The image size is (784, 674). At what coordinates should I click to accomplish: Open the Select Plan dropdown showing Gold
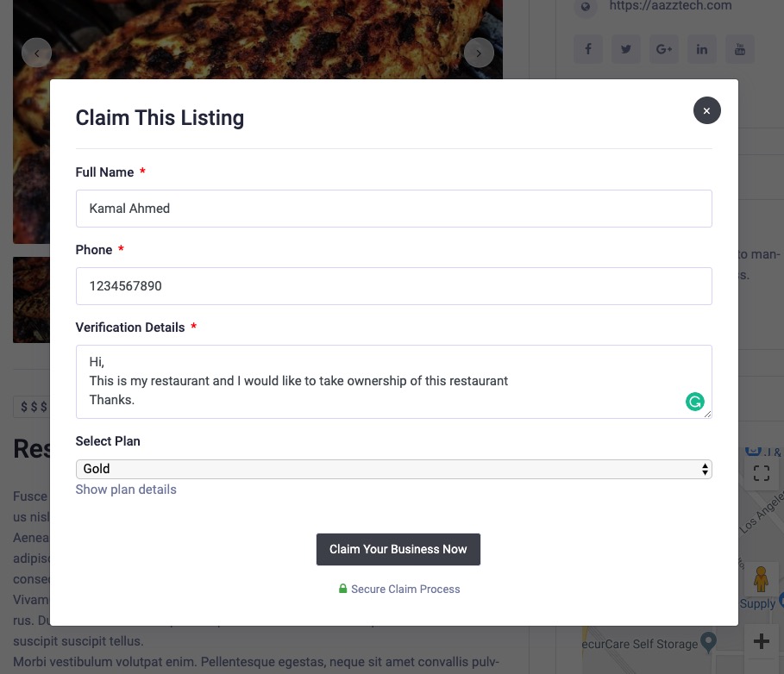393,469
